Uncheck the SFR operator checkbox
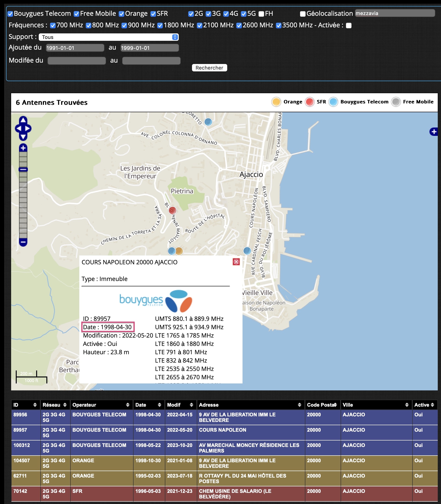This screenshot has width=441, height=504. [153, 14]
